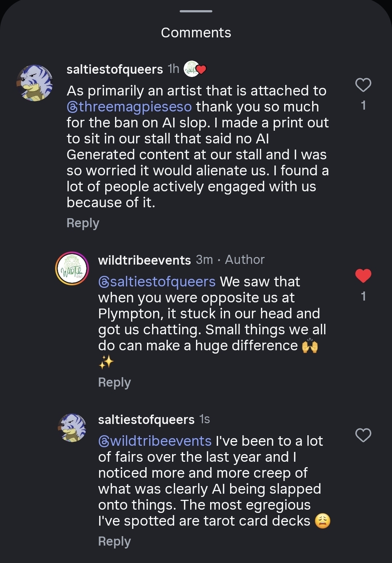Unlike the wildtribeevents reply with red heart
Screen dimensions: 392x563
tap(363, 276)
